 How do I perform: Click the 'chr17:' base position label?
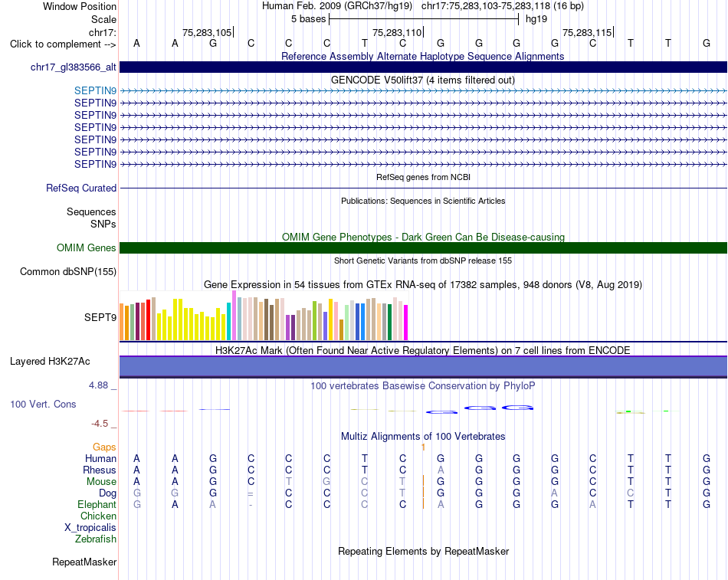(103, 32)
